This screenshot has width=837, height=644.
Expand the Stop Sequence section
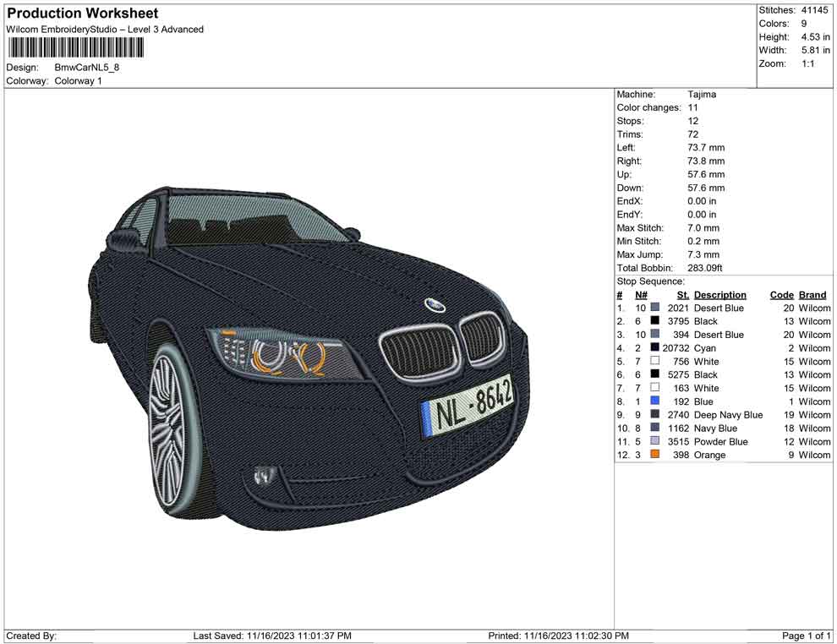(x=651, y=281)
